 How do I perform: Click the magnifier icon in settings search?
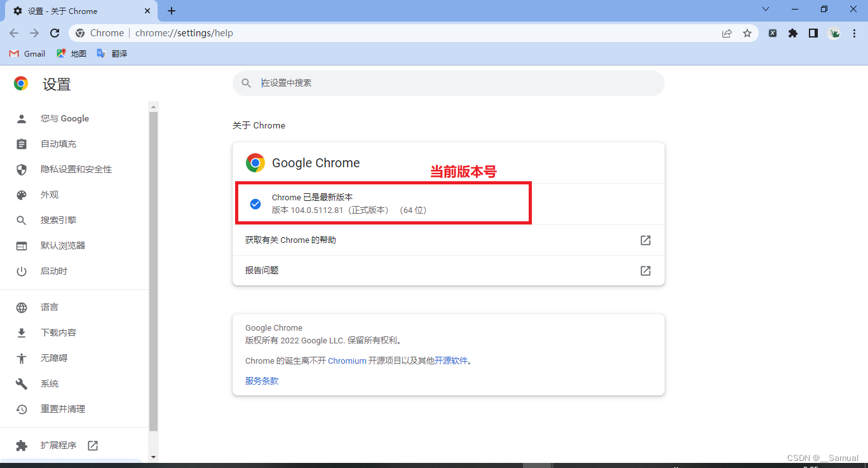point(246,83)
